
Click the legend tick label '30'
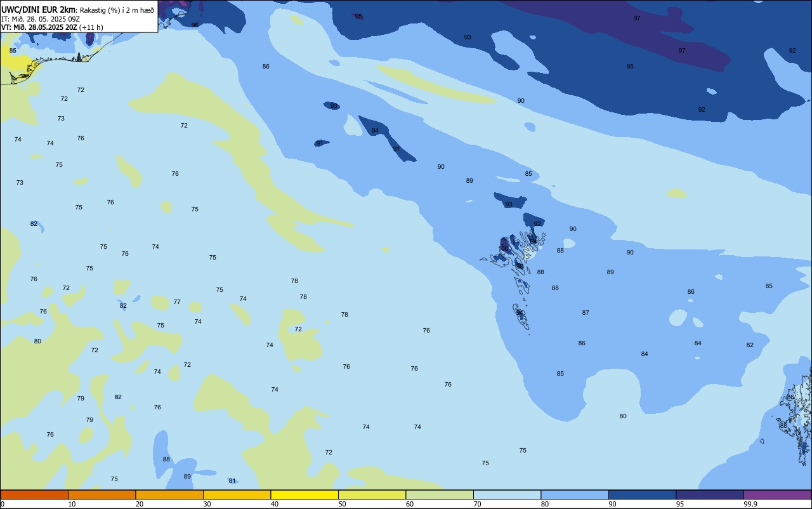[x=207, y=504]
